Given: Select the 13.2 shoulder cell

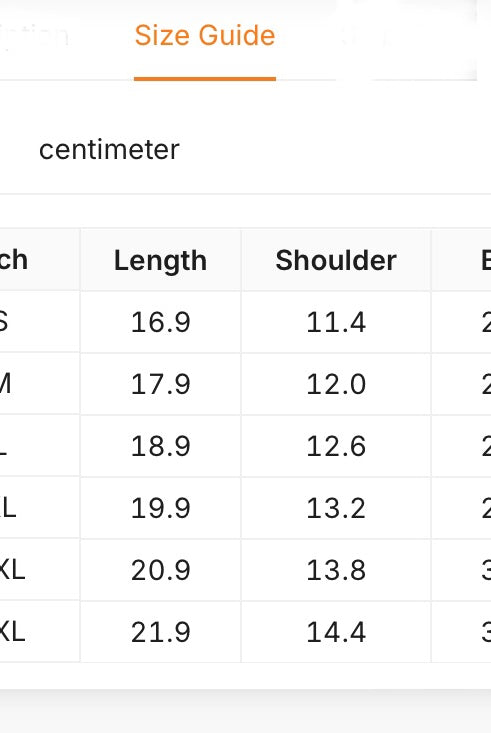Looking at the screenshot, I should (x=336, y=508).
